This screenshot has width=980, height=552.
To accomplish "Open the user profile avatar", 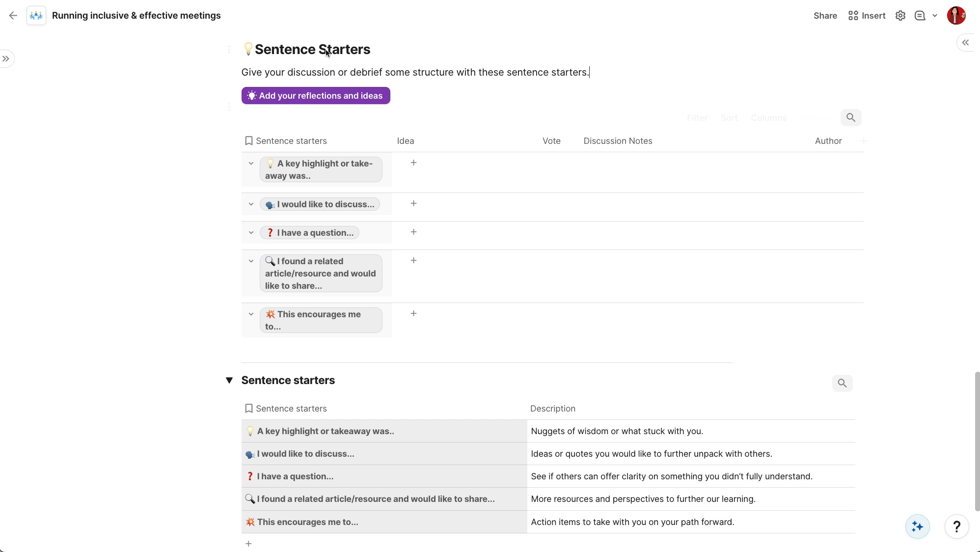I will [x=956, y=16].
